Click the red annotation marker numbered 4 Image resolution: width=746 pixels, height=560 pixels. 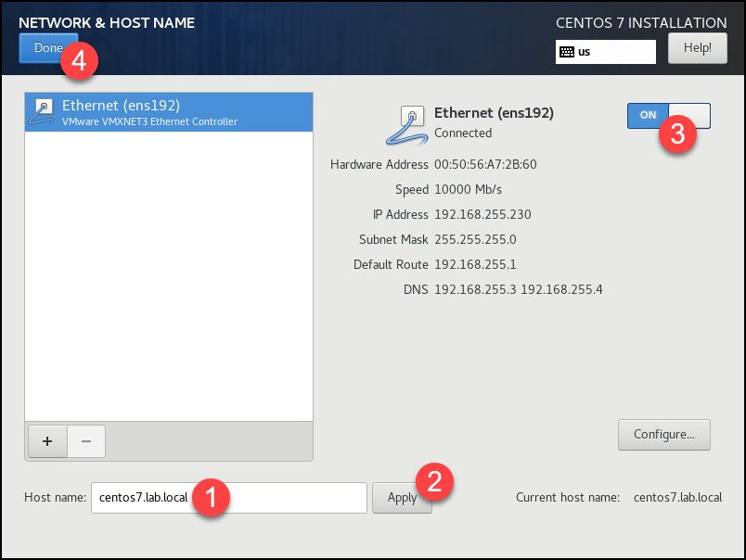(80, 61)
